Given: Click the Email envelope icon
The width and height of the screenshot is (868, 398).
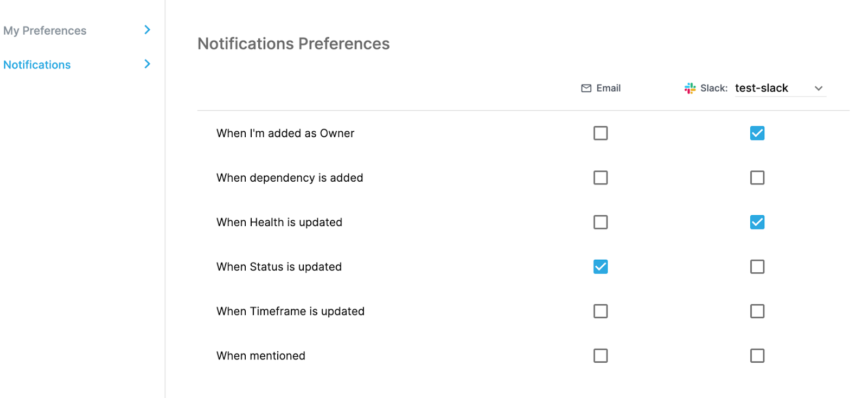Looking at the screenshot, I should point(586,88).
